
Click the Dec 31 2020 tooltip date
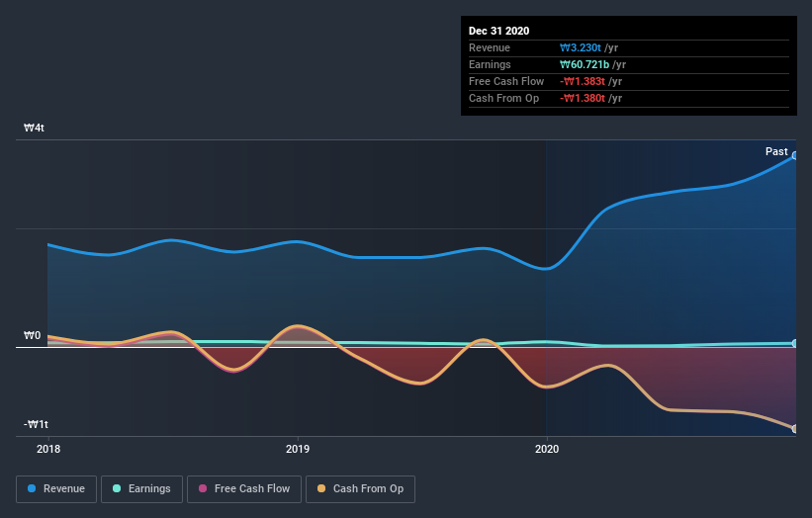[x=498, y=31]
